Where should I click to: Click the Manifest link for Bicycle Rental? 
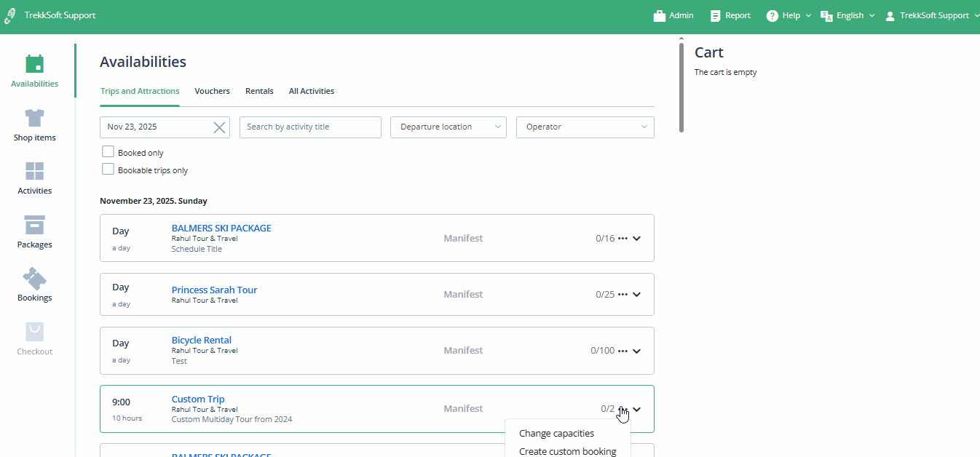[463, 350]
